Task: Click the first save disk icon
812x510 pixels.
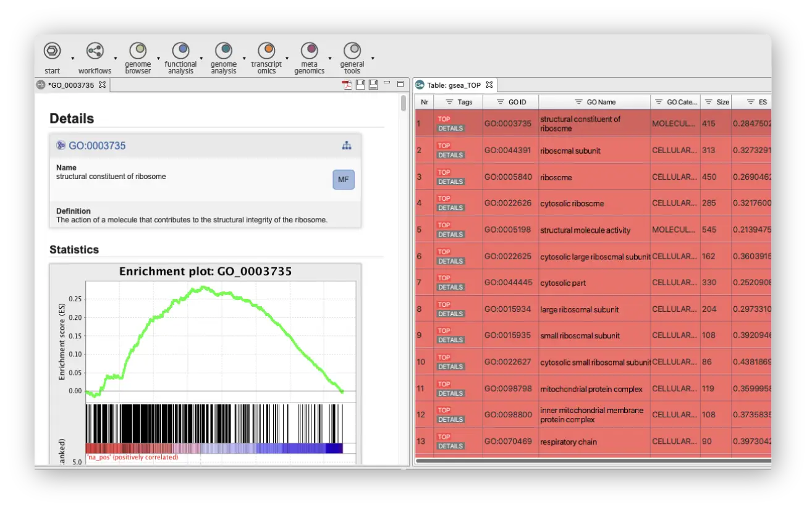Action: pyautogui.click(x=361, y=85)
